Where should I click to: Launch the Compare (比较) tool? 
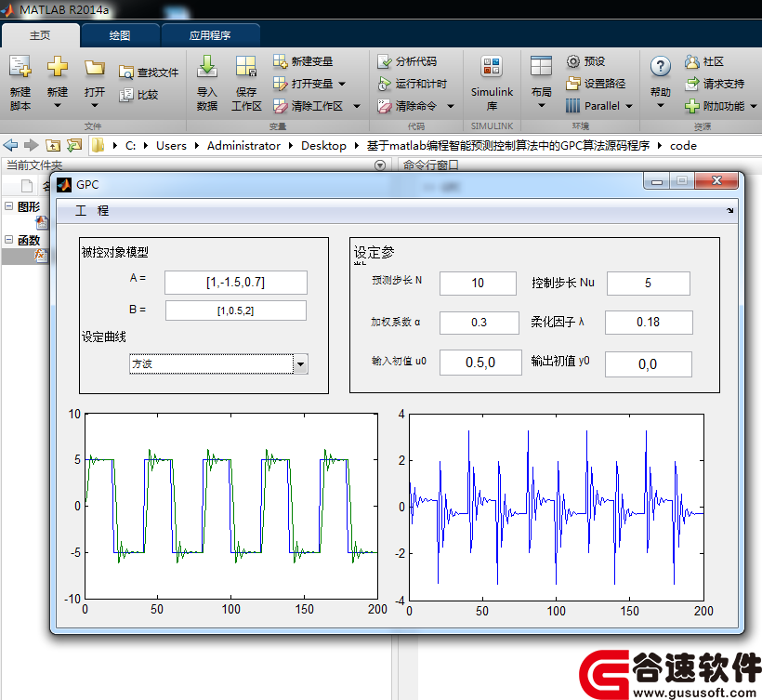click(x=138, y=94)
